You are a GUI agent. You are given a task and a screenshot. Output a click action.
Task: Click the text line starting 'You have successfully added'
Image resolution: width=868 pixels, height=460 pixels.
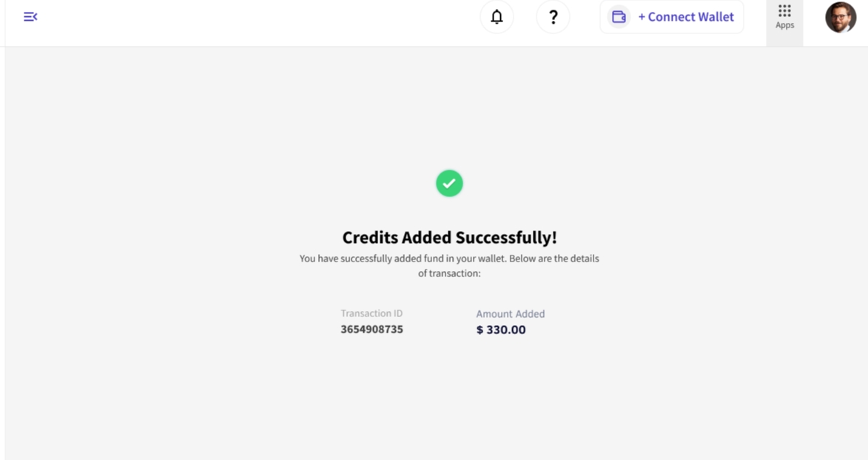(449, 259)
